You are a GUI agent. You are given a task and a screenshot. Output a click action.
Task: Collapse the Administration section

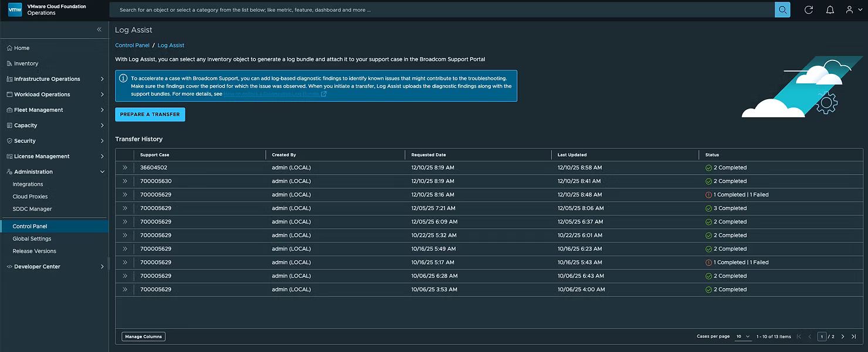tap(102, 172)
